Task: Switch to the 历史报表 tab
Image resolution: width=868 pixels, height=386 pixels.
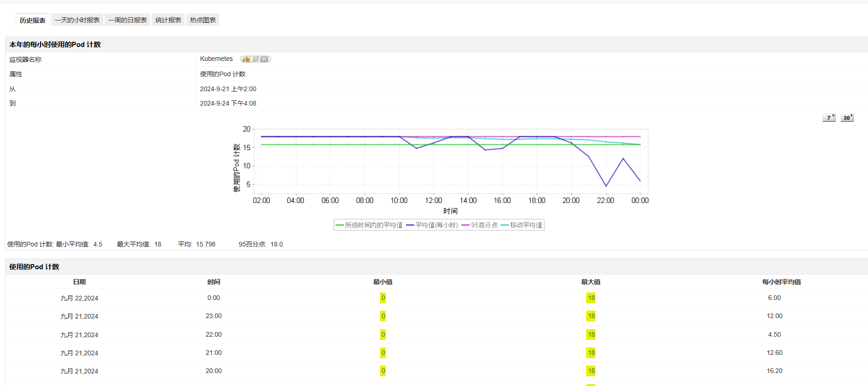Action: click(x=33, y=20)
